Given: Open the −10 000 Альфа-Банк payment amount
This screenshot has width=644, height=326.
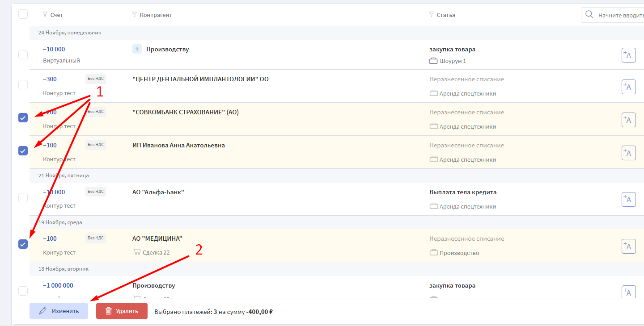Looking at the screenshot, I should coord(54,192).
